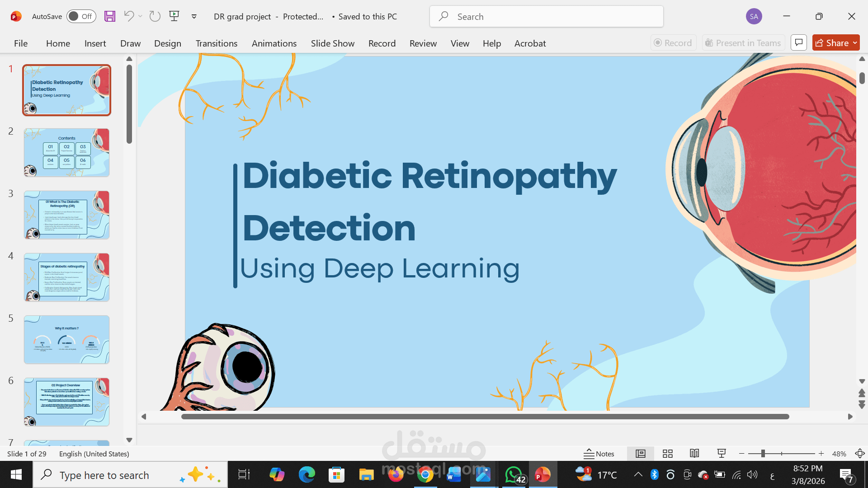
Task: Open the Comments pane icon
Action: pyautogui.click(x=799, y=43)
